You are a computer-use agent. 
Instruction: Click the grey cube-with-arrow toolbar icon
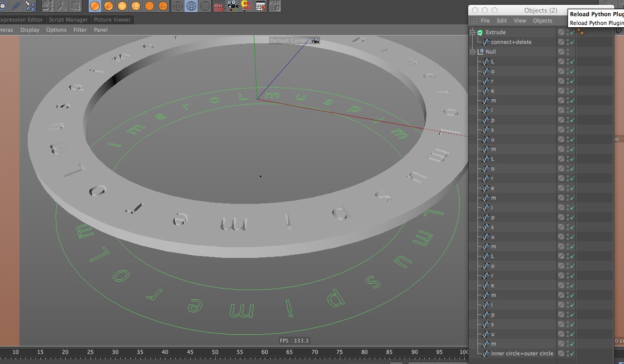(x=75, y=6)
